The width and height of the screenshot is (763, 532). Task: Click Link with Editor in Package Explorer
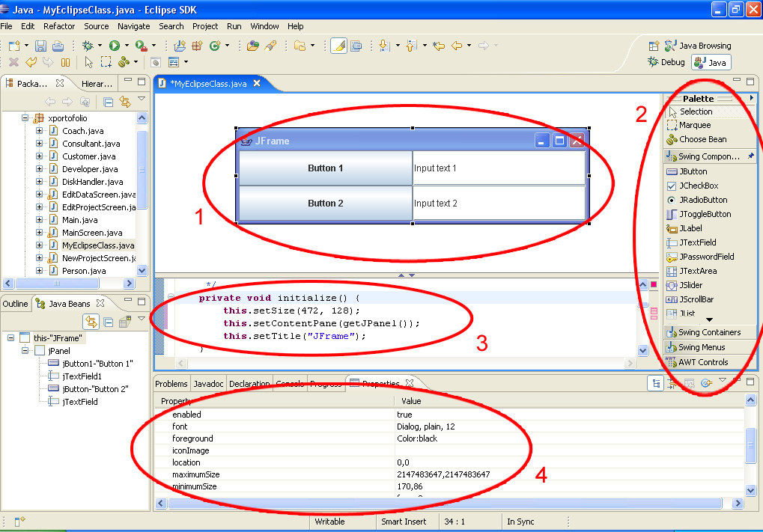click(x=125, y=102)
